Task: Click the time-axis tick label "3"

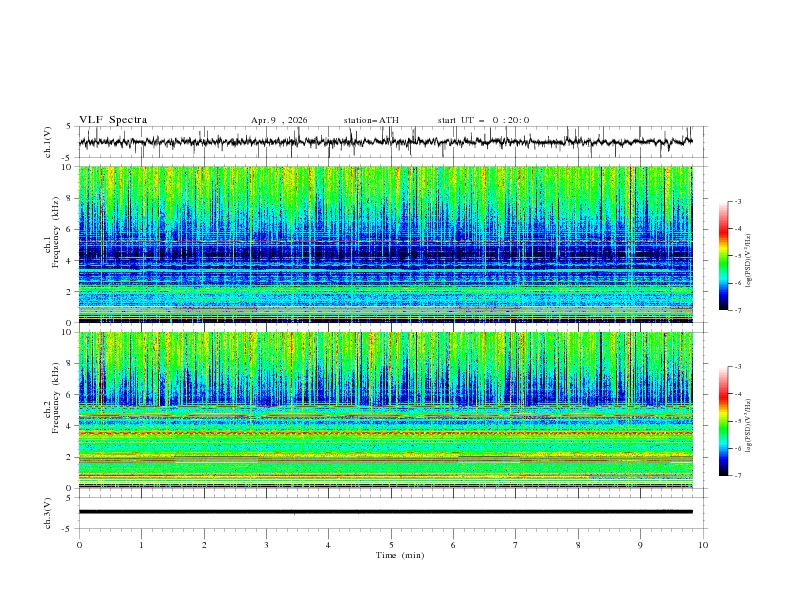Action: (x=266, y=545)
